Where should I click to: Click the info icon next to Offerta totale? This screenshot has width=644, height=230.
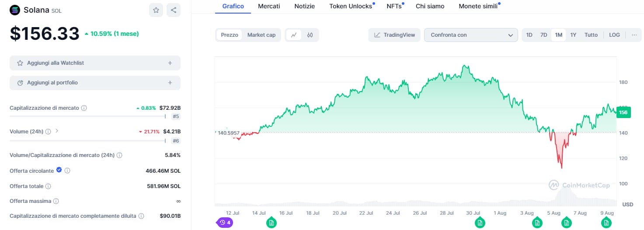(x=48, y=186)
